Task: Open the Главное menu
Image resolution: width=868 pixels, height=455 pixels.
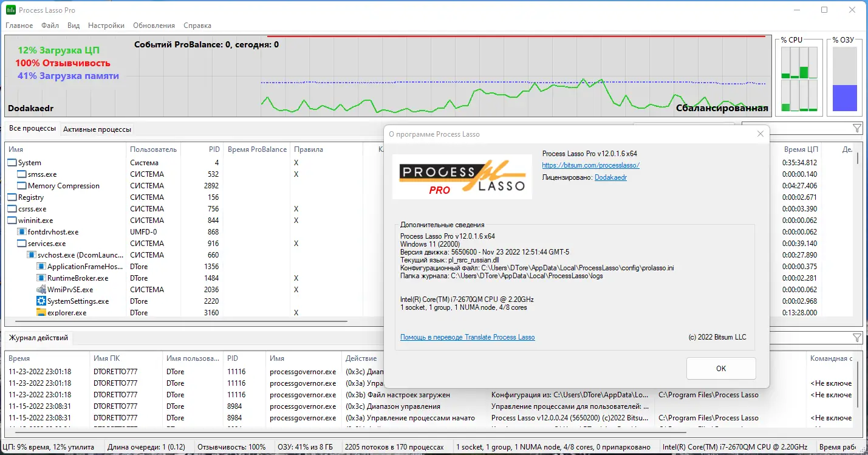Action: click(x=19, y=26)
